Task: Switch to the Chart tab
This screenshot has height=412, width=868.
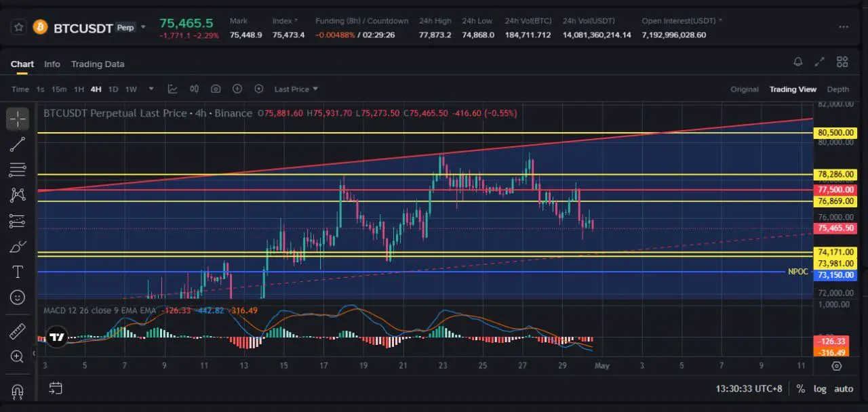Action: [22, 64]
